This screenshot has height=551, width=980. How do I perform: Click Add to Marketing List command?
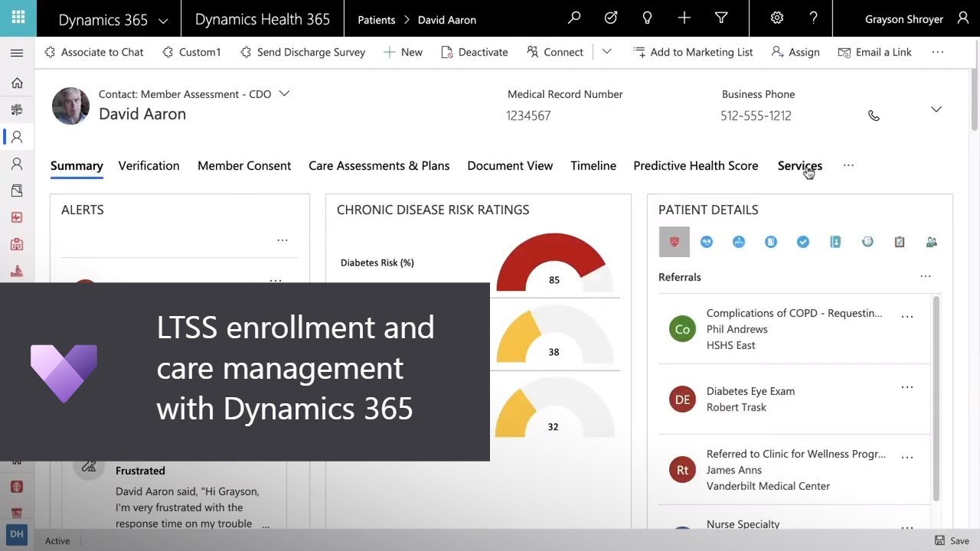pyautogui.click(x=693, y=52)
